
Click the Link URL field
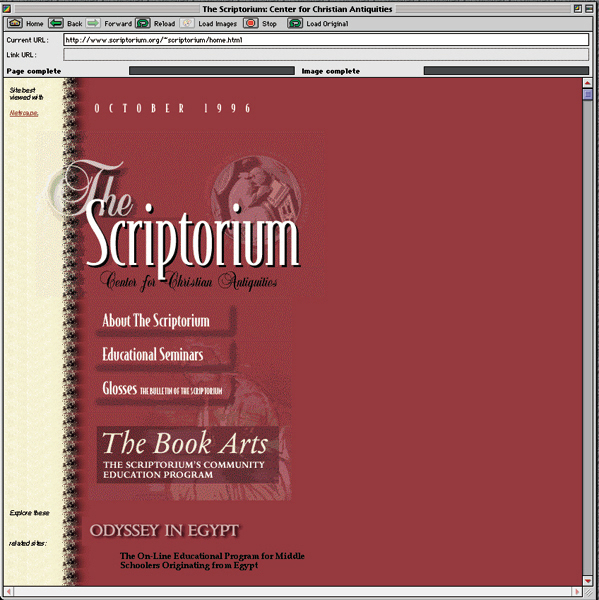click(326, 54)
